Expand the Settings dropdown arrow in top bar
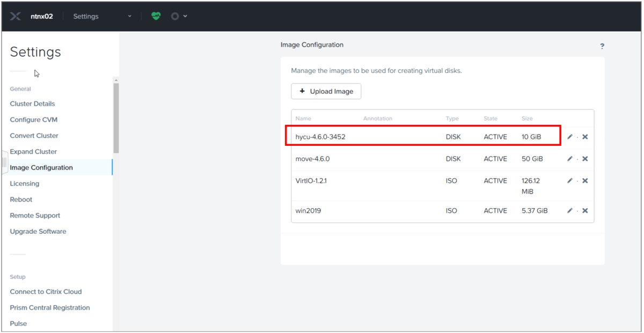This screenshot has height=333, width=644. 129,17
